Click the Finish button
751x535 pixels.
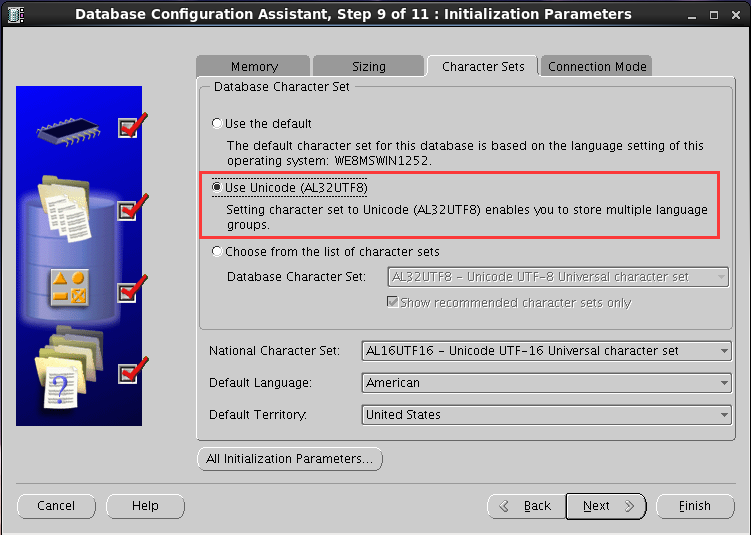[x=695, y=506]
